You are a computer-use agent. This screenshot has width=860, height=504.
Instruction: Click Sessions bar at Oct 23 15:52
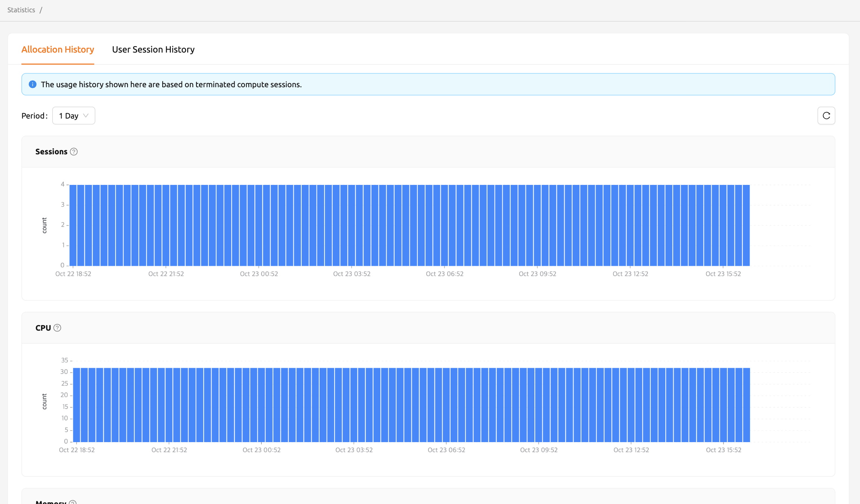pos(723,225)
